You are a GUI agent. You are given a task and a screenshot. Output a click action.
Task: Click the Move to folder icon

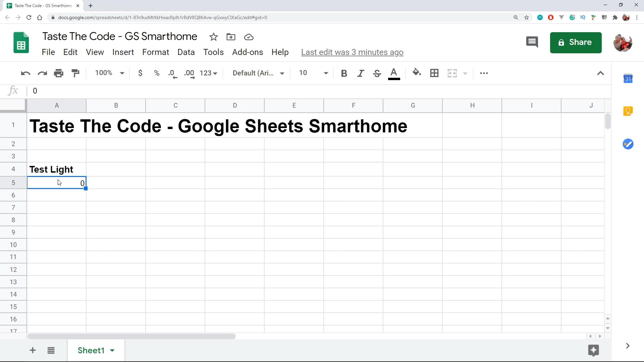click(x=231, y=37)
